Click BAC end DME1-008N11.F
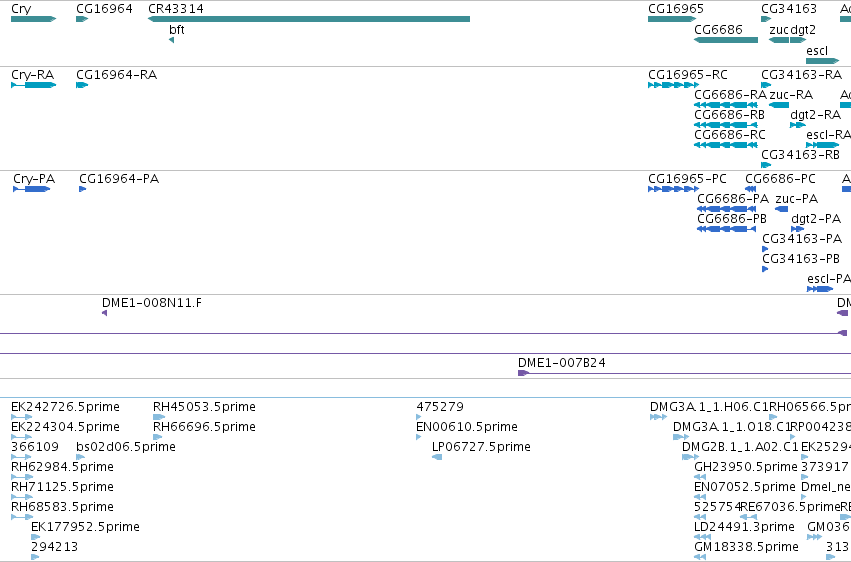 pyautogui.click(x=151, y=303)
